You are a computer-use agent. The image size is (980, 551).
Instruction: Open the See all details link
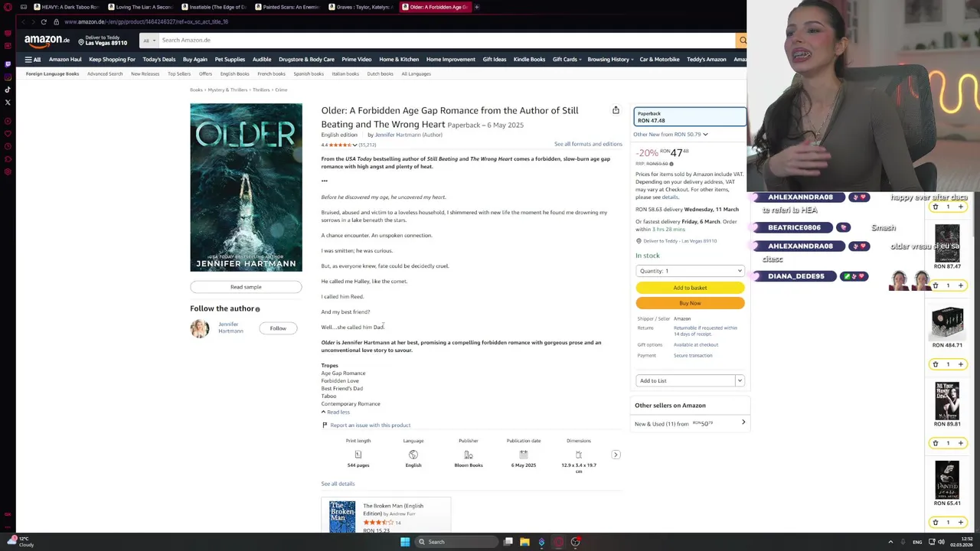pos(338,484)
